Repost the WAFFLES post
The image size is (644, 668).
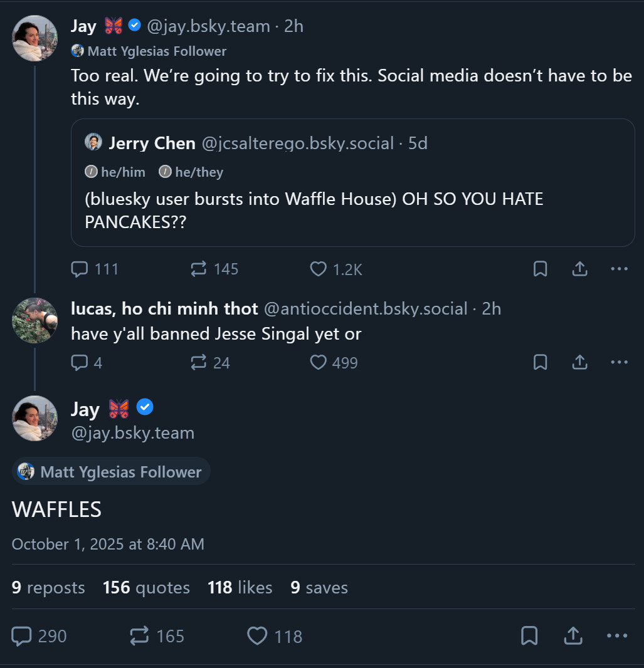click(x=139, y=637)
